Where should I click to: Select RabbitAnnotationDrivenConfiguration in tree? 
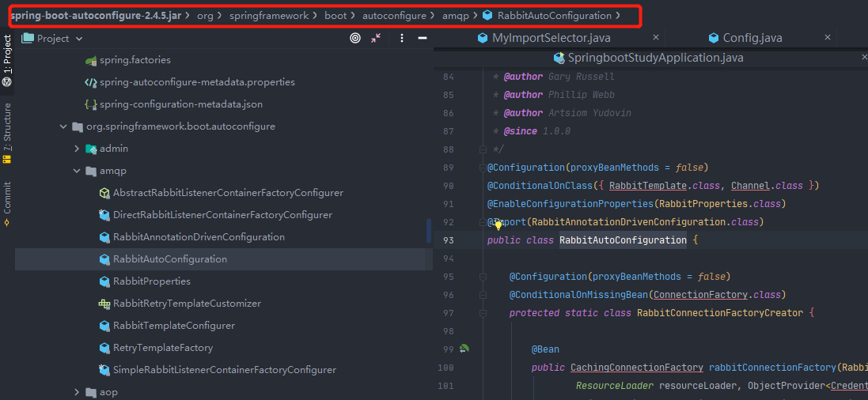[199, 237]
